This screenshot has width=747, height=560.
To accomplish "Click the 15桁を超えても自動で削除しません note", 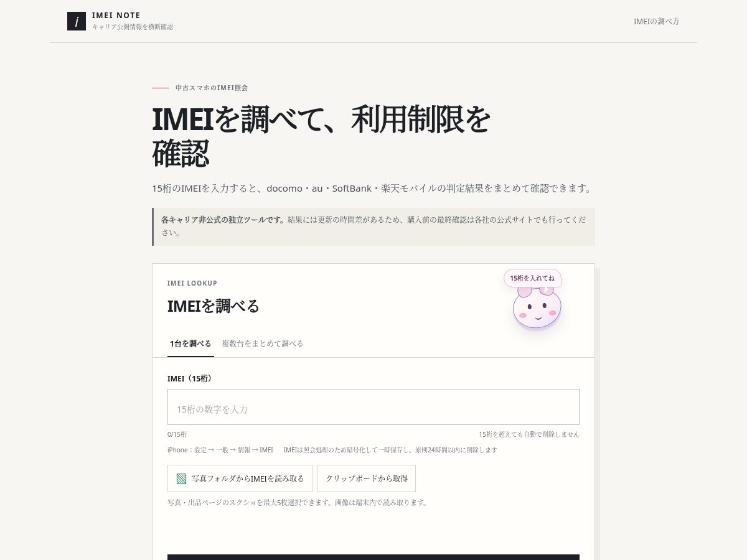I will [x=529, y=434].
